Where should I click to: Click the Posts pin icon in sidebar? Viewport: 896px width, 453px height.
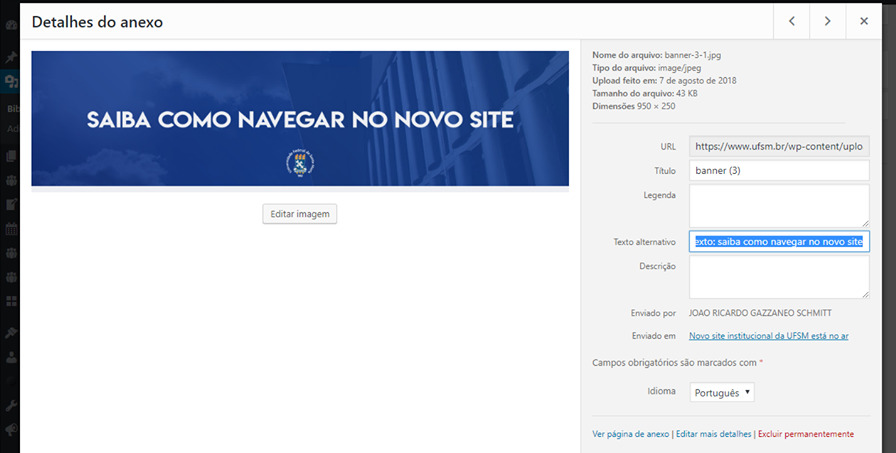pyautogui.click(x=10, y=56)
